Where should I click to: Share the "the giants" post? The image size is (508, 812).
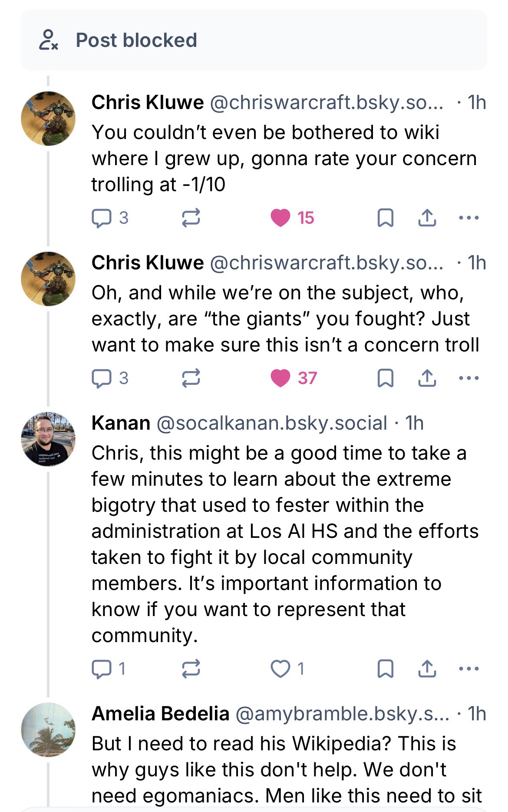pos(426,378)
